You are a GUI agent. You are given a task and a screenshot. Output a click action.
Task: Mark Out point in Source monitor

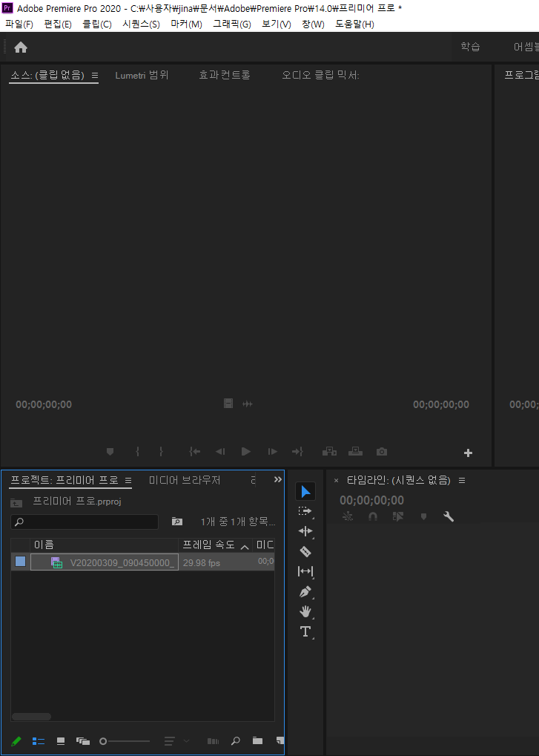point(162,452)
